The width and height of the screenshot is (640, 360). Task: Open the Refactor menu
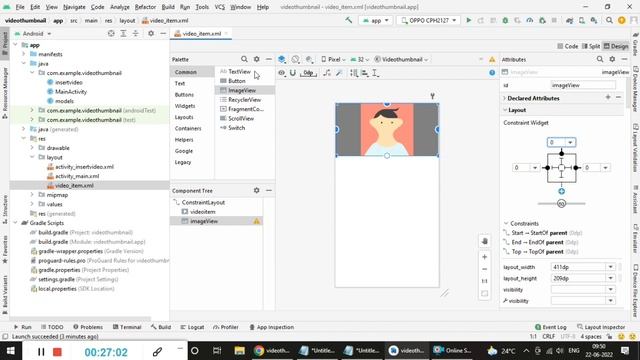145,7
